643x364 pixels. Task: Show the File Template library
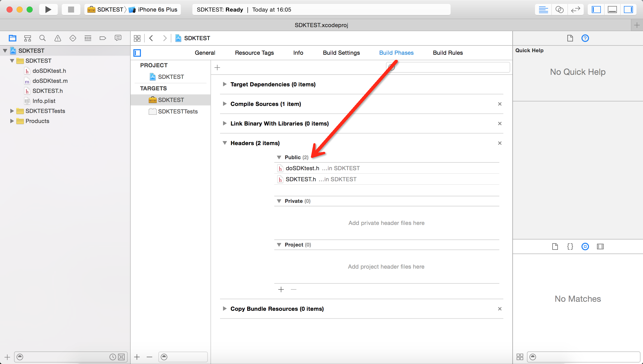(x=555, y=247)
